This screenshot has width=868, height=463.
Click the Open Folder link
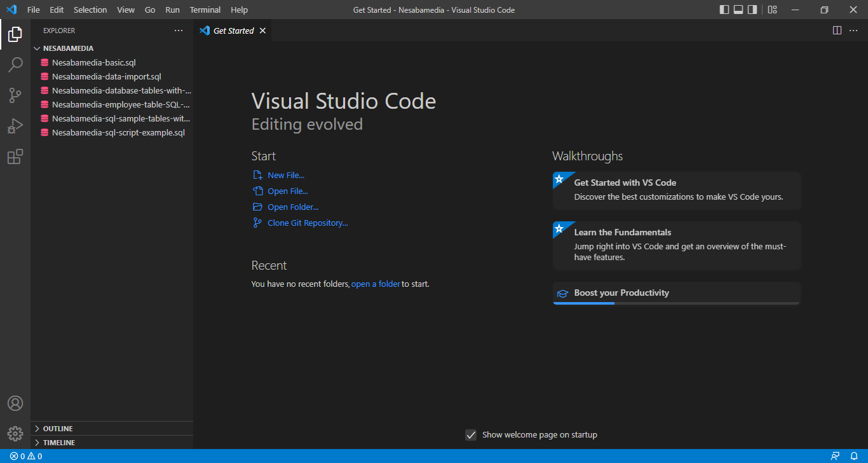point(293,207)
